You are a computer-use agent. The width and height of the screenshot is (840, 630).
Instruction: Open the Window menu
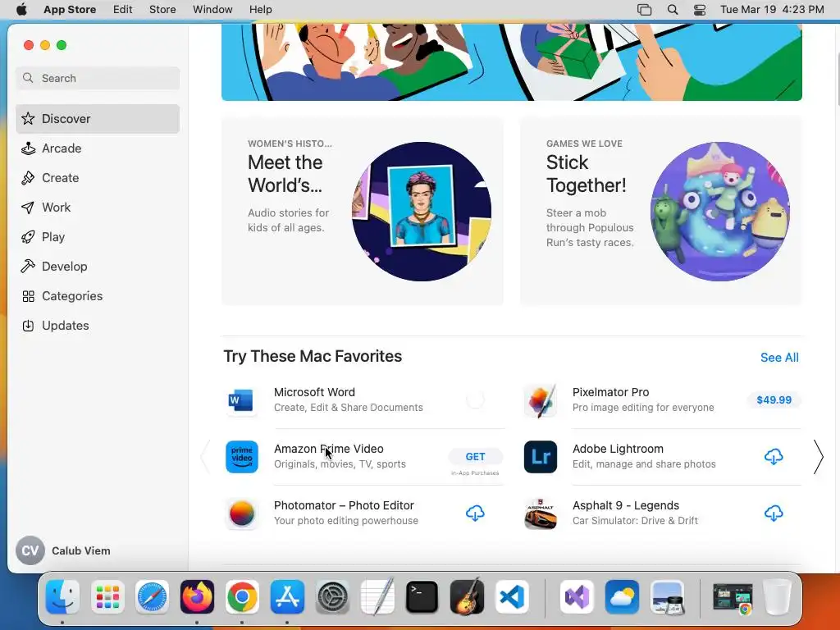tap(212, 10)
